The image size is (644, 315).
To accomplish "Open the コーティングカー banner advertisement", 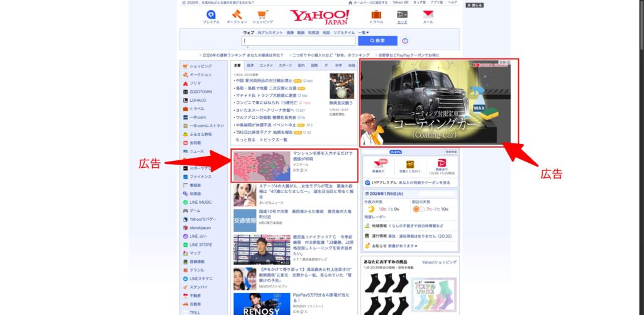I will tap(440, 102).
